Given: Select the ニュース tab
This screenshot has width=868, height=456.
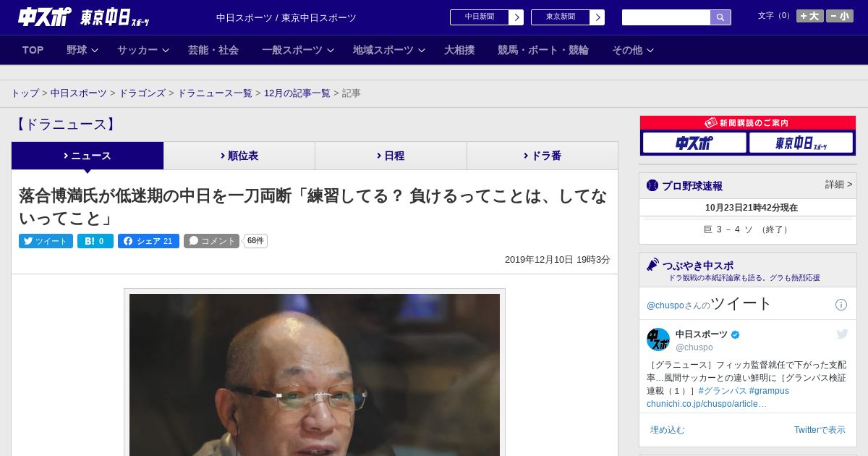Looking at the screenshot, I should coord(88,156).
